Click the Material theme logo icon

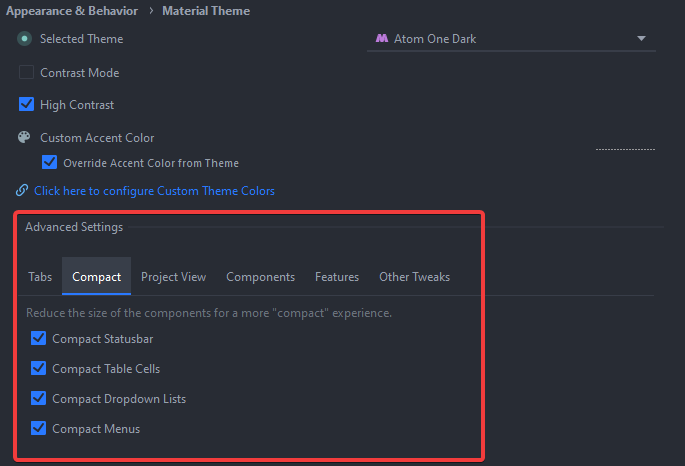pos(382,39)
